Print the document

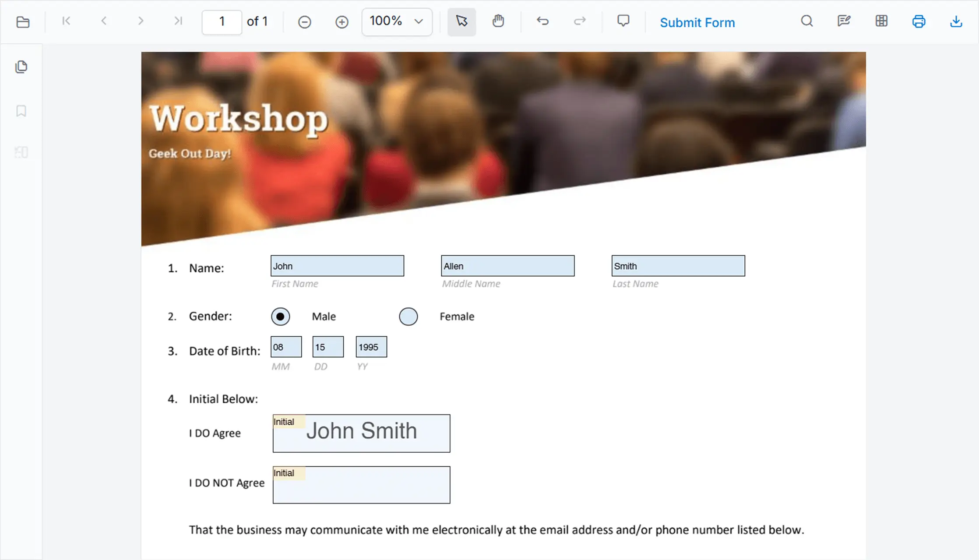point(919,21)
